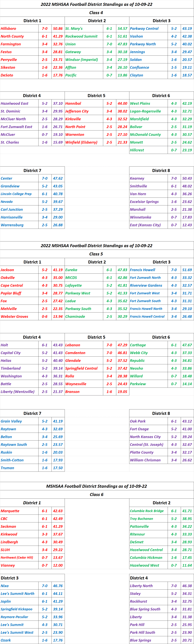Select the Hillcrest team cell
194x644 pixels.
pos(148,150)
